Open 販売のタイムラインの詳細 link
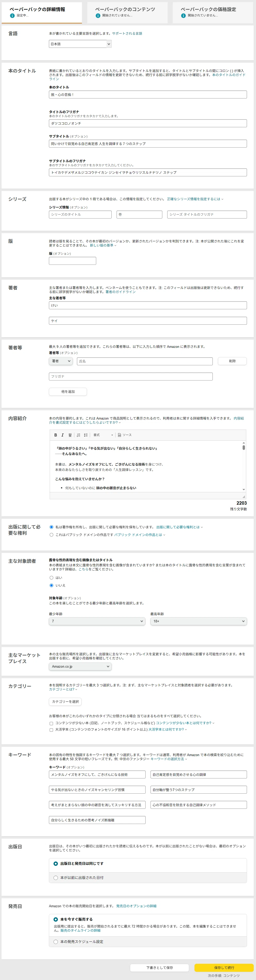The width and height of the screenshot is (256, 980). click(x=80, y=931)
